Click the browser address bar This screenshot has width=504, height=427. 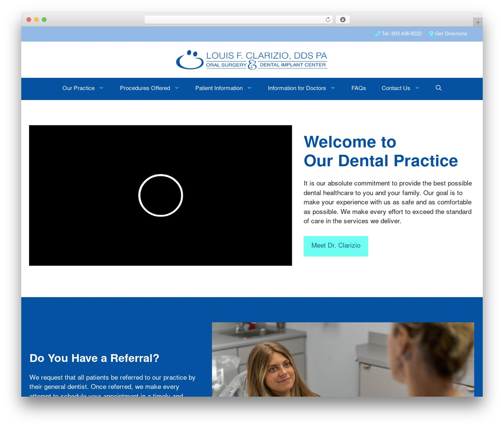[x=239, y=20]
